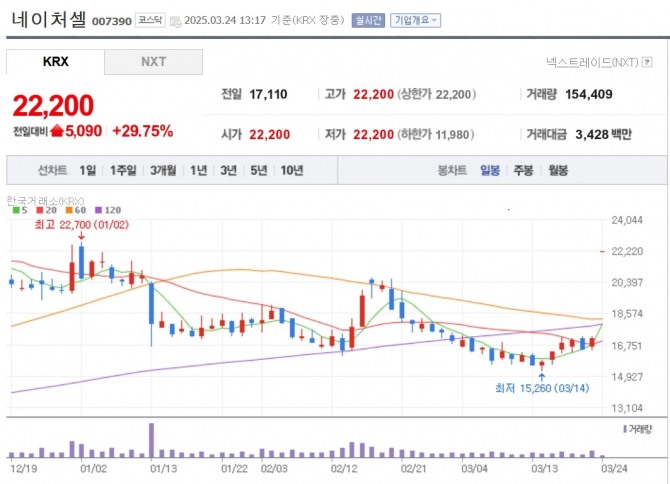Click the red up-arrow change icon
670x484 pixels.
coord(56,131)
